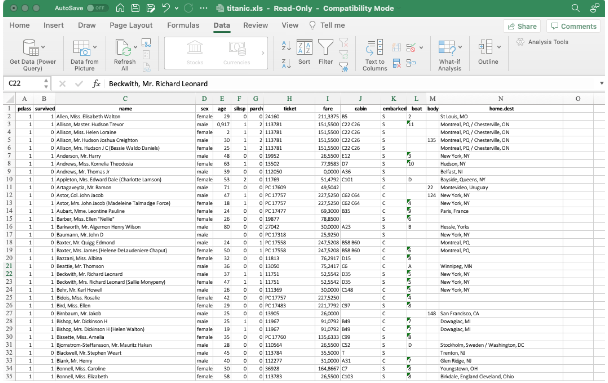This screenshot has width=608, height=383.
Task: Click more options ellipsis in title bar
Action: coord(203,8)
